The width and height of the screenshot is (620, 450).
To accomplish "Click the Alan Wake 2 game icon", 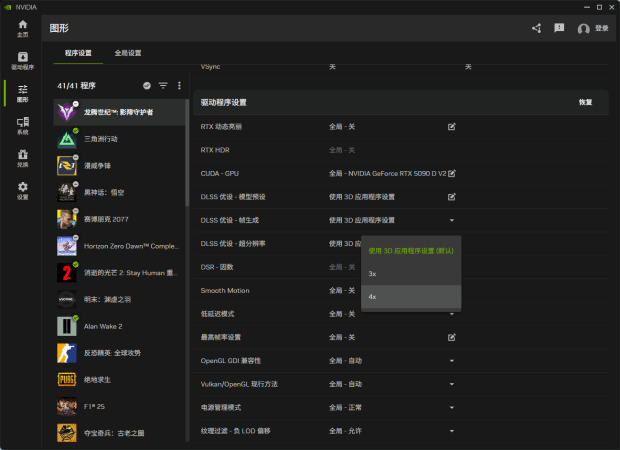I will 67,326.
